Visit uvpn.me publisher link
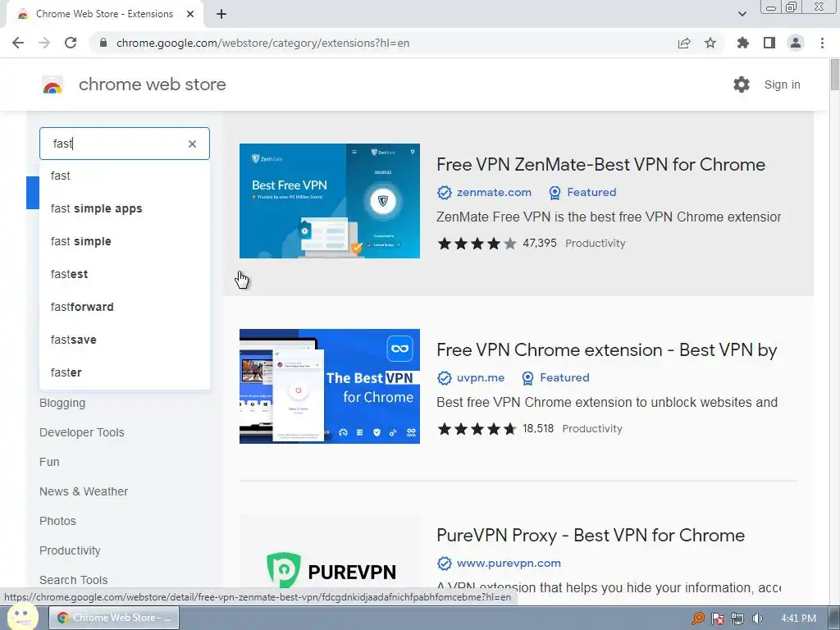The height and width of the screenshot is (630, 840). [x=481, y=377]
